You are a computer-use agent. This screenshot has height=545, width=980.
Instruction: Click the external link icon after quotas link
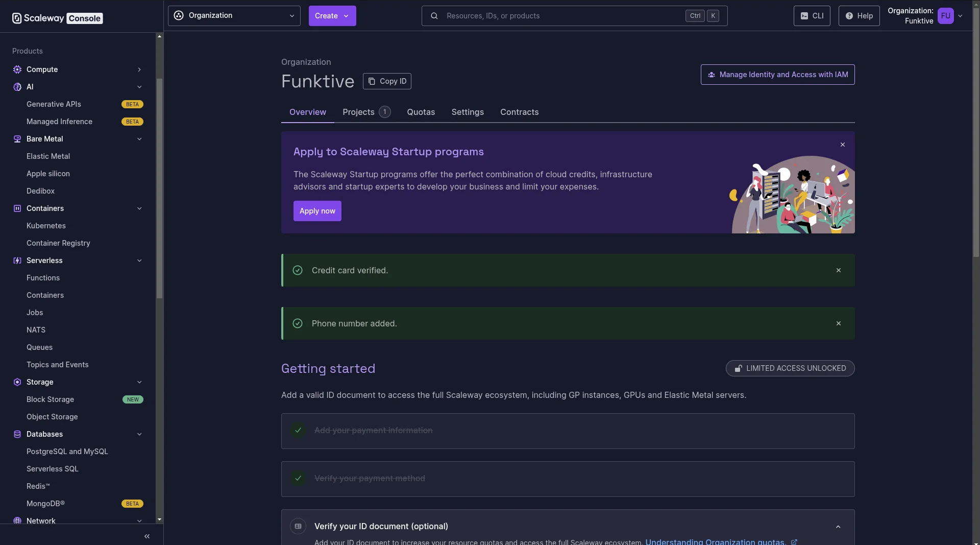(794, 542)
